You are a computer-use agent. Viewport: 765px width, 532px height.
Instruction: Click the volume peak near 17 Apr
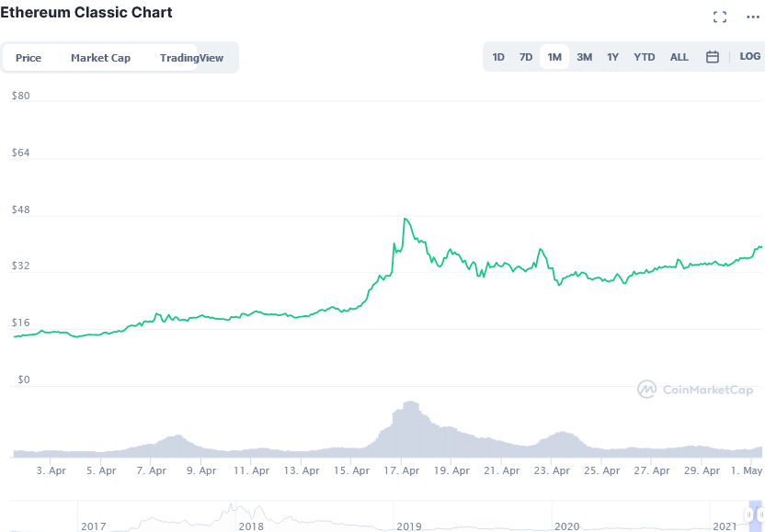tap(411, 402)
